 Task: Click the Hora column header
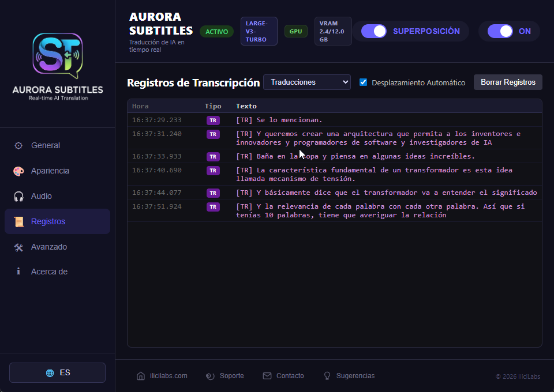point(140,106)
